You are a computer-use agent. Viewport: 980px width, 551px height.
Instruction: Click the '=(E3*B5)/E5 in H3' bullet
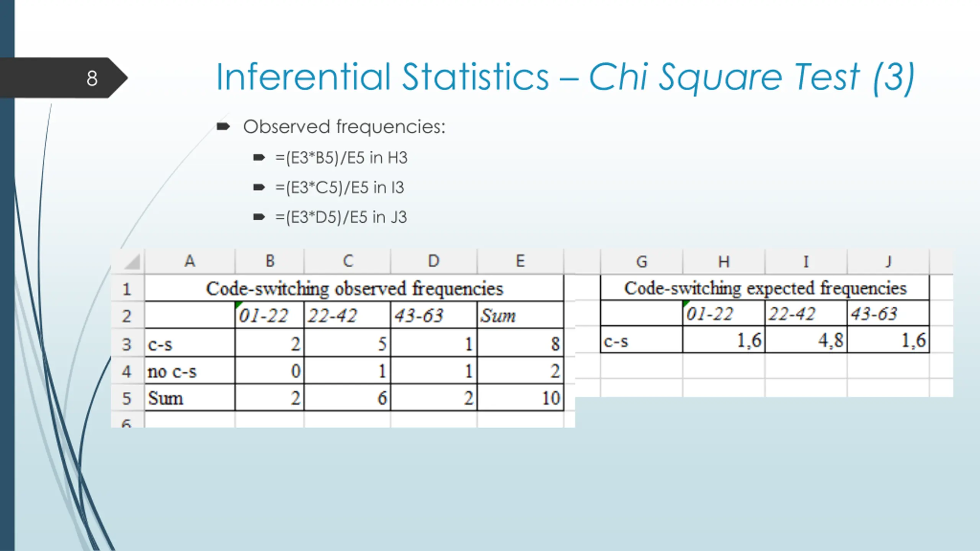click(x=341, y=158)
